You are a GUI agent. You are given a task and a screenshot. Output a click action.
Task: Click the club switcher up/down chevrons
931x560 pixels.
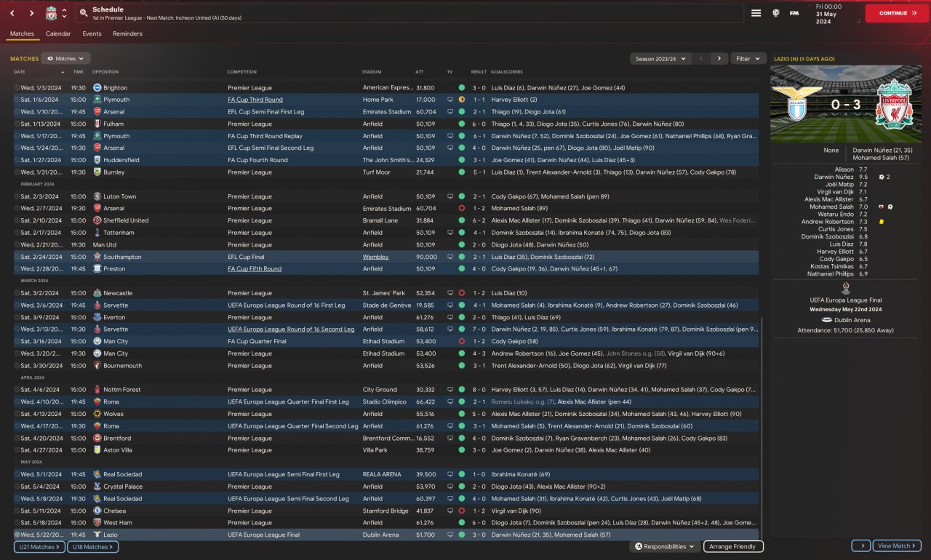[x=64, y=13]
